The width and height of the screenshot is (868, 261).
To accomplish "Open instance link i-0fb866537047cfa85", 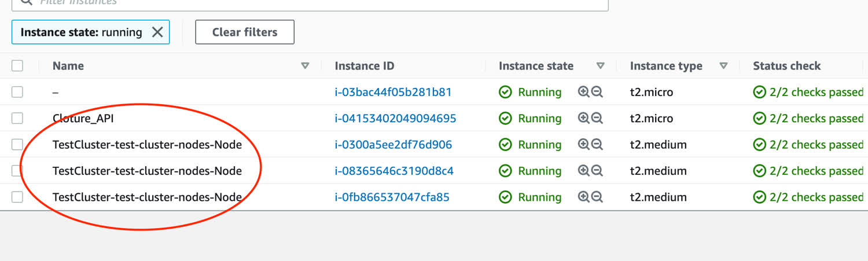I will pyautogui.click(x=392, y=197).
